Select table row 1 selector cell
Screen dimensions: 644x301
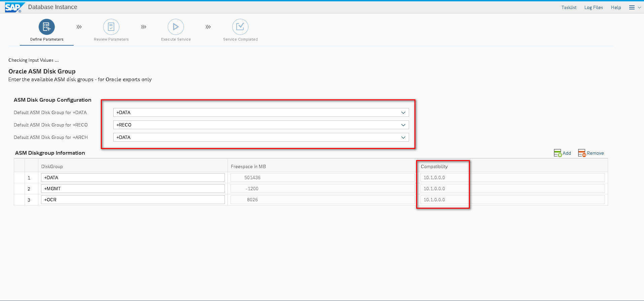[x=19, y=178]
